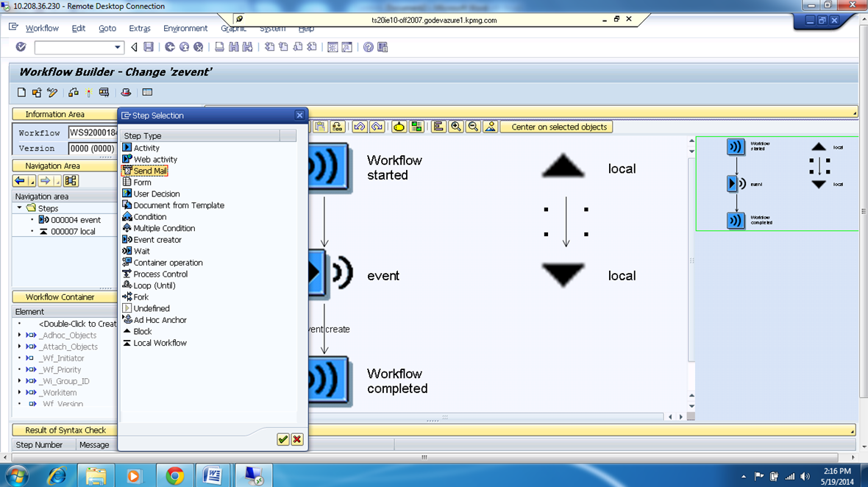This screenshot has height=487, width=868.
Task: Click the Zoom Out magnifier icon
Action: [x=472, y=126]
